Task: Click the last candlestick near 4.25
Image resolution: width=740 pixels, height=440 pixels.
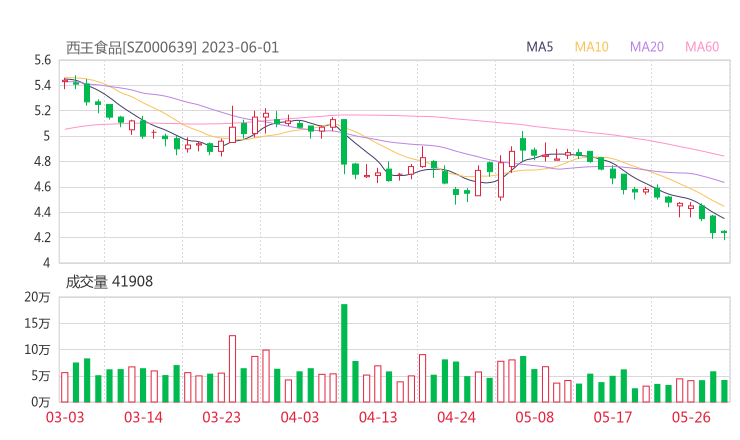Action: [x=724, y=234]
